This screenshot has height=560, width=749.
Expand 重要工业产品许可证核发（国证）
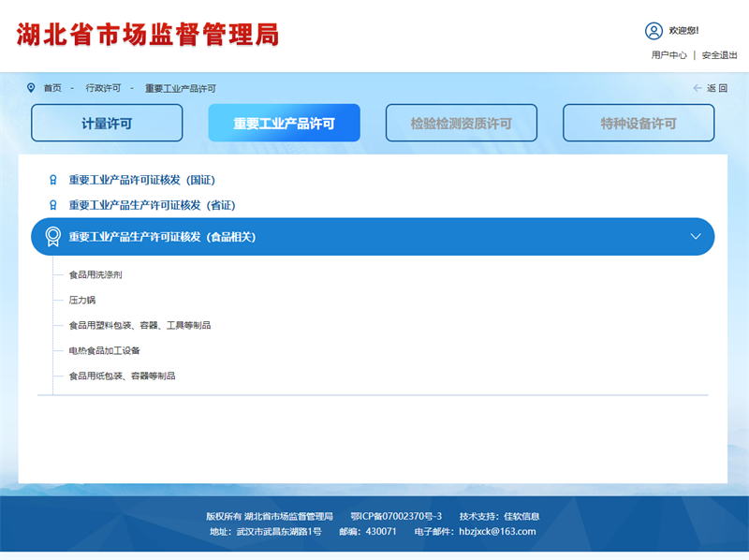[148, 180]
